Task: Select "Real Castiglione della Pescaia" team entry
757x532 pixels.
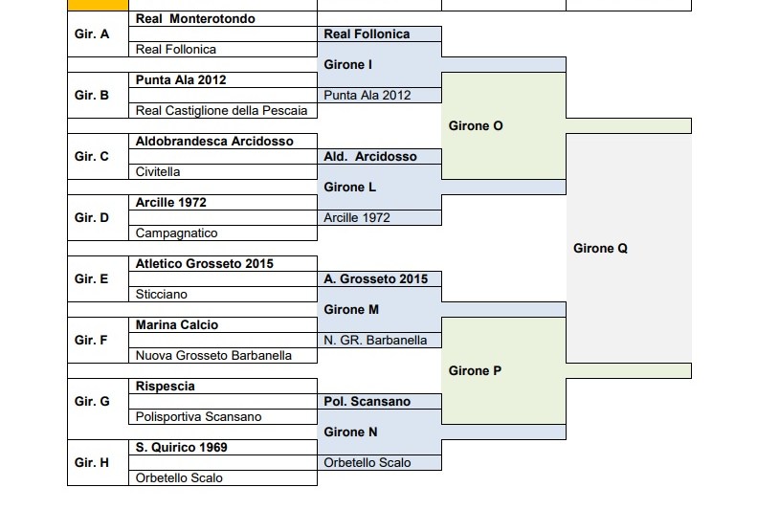Action: pyautogui.click(x=222, y=111)
